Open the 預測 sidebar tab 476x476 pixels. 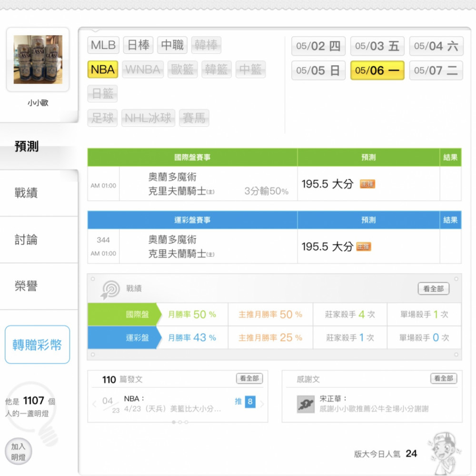[x=27, y=146]
